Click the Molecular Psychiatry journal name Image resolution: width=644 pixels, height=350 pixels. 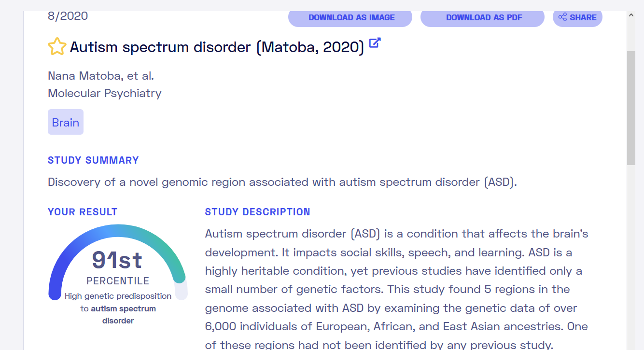(x=104, y=93)
